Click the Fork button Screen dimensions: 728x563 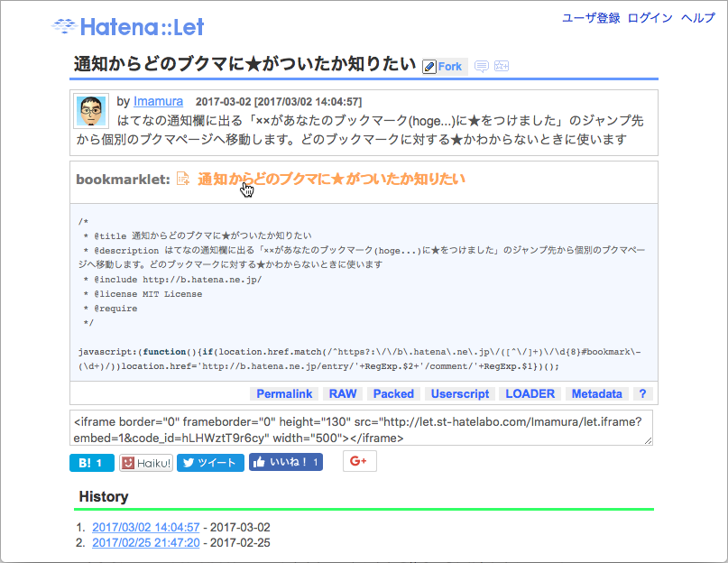(445, 67)
